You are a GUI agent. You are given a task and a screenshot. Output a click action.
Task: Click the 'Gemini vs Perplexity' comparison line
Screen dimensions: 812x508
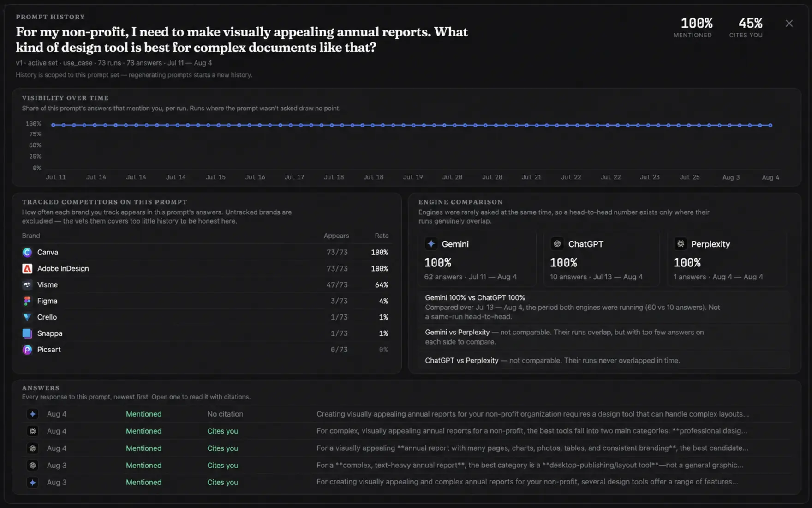[564, 337]
